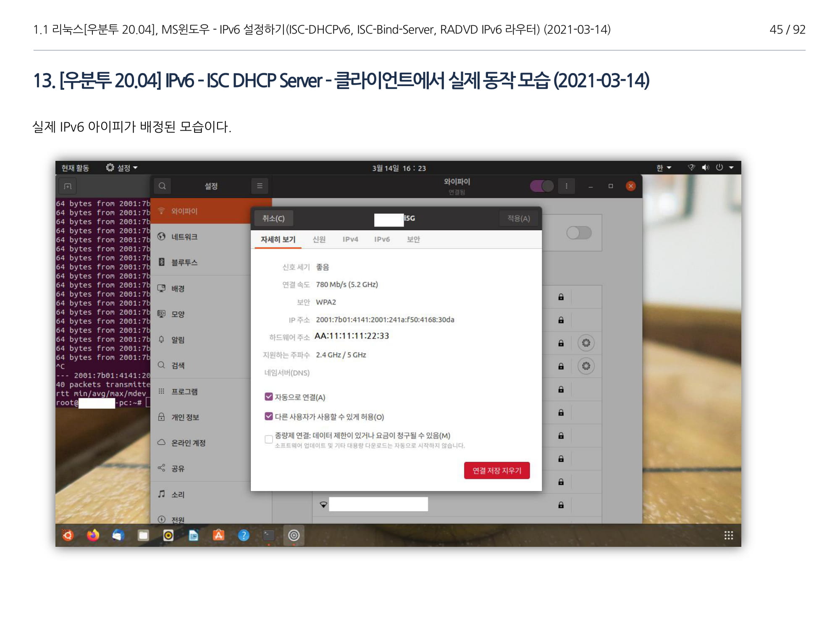Open the system status menu arrow
Screen dimensions: 840x630
731,168
